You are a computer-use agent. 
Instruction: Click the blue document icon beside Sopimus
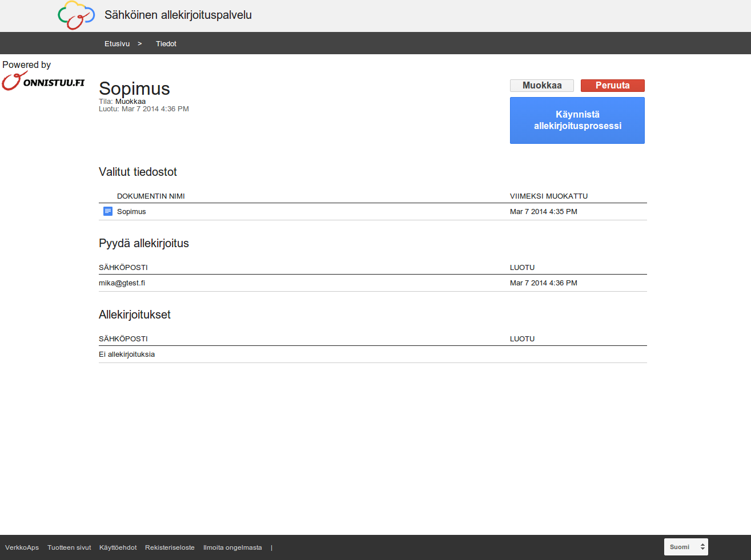click(x=108, y=211)
